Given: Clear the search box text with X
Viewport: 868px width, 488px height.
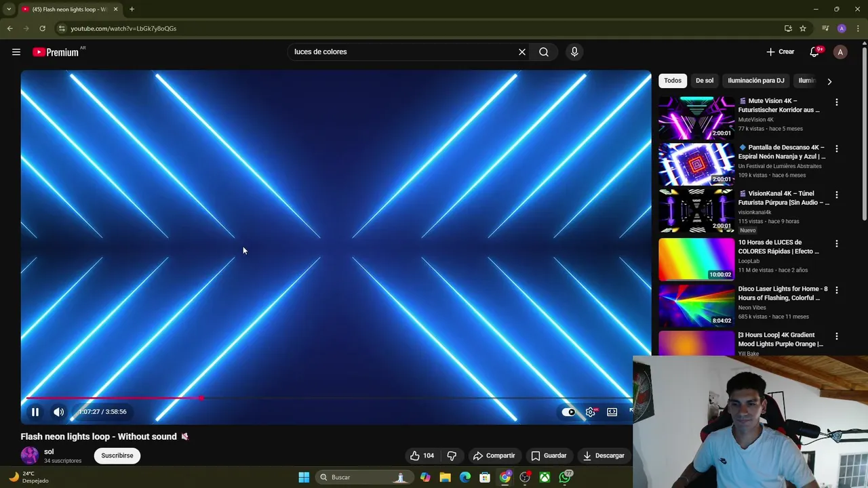Looking at the screenshot, I should (522, 52).
